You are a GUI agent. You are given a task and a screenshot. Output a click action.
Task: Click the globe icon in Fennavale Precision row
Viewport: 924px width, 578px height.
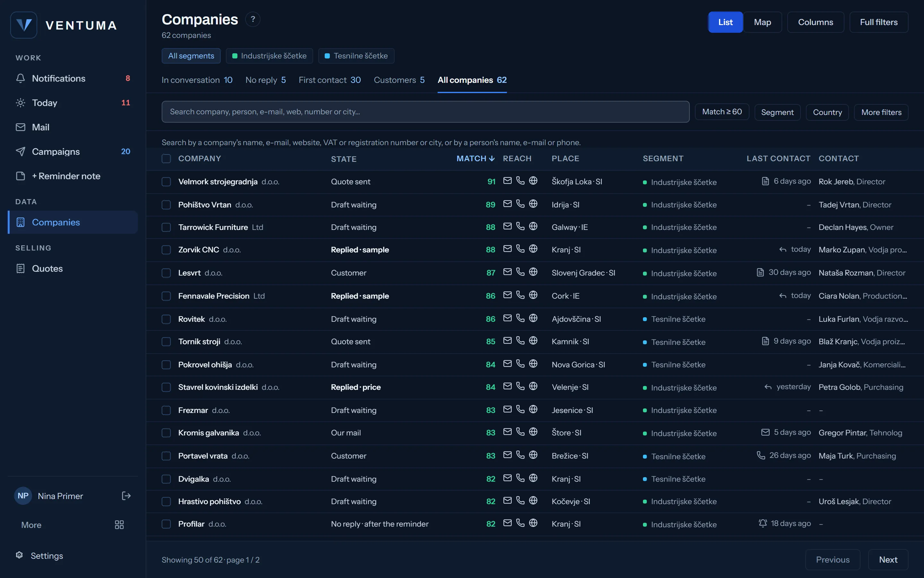click(x=533, y=295)
